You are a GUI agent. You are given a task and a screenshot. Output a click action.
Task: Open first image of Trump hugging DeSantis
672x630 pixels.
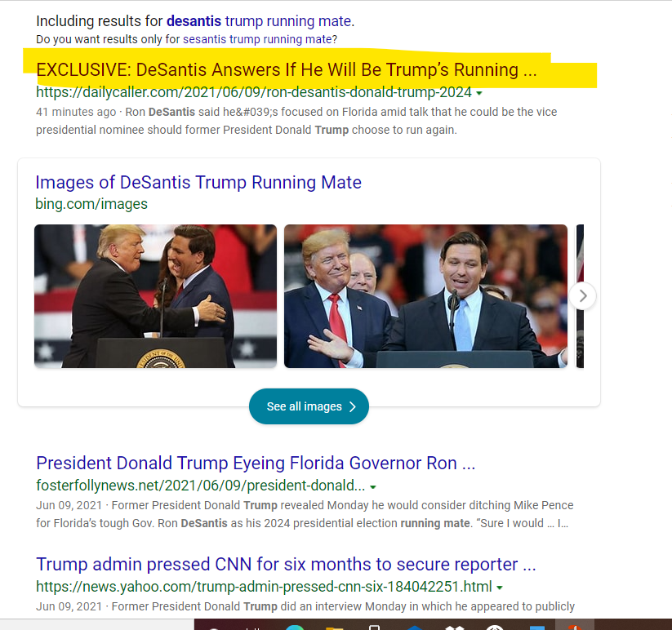pyautogui.click(x=156, y=296)
